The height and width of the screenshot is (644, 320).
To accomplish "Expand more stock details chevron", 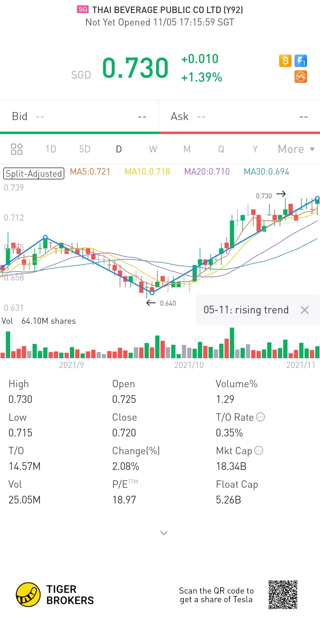I will pyautogui.click(x=164, y=533).
